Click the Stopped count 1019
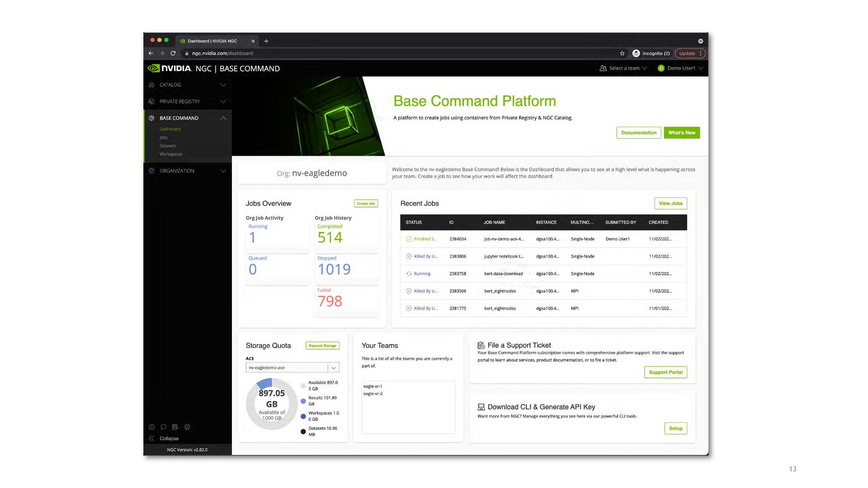868x488 pixels. tap(334, 270)
